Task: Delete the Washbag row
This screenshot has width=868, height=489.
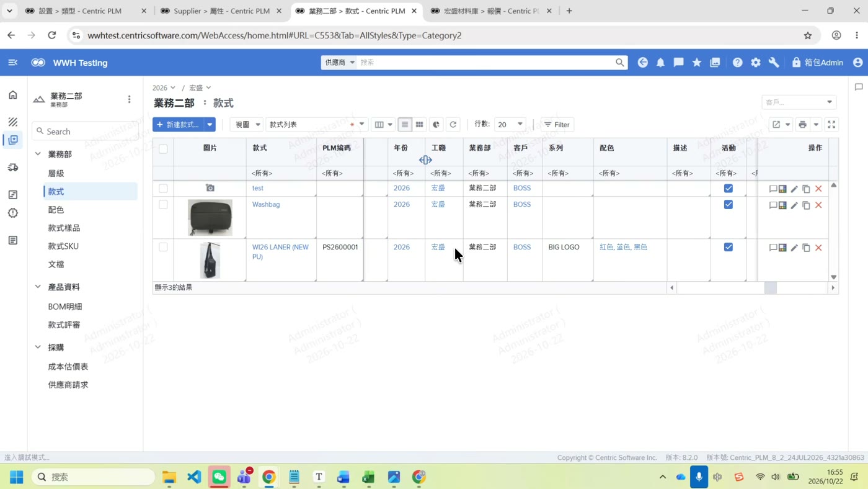Action: [x=818, y=205]
